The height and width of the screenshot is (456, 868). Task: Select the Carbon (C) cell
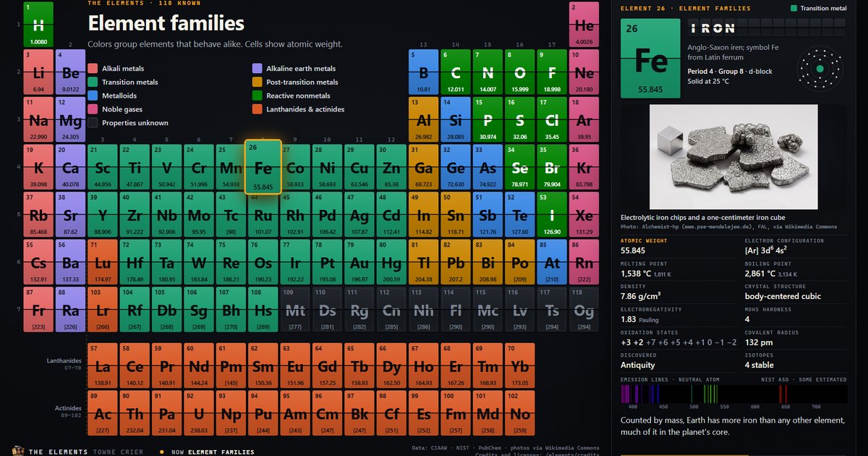tap(456, 72)
